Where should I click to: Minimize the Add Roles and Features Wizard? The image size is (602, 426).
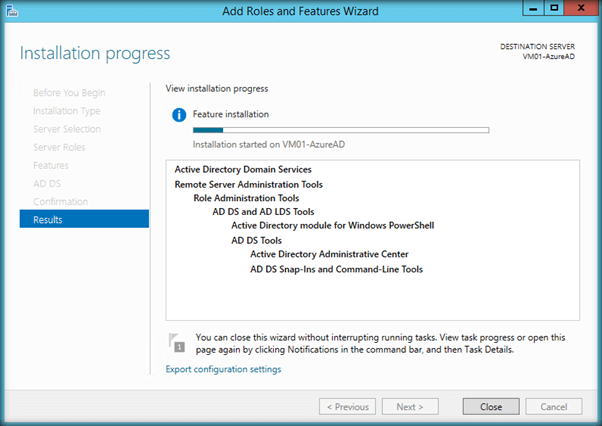[x=530, y=9]
